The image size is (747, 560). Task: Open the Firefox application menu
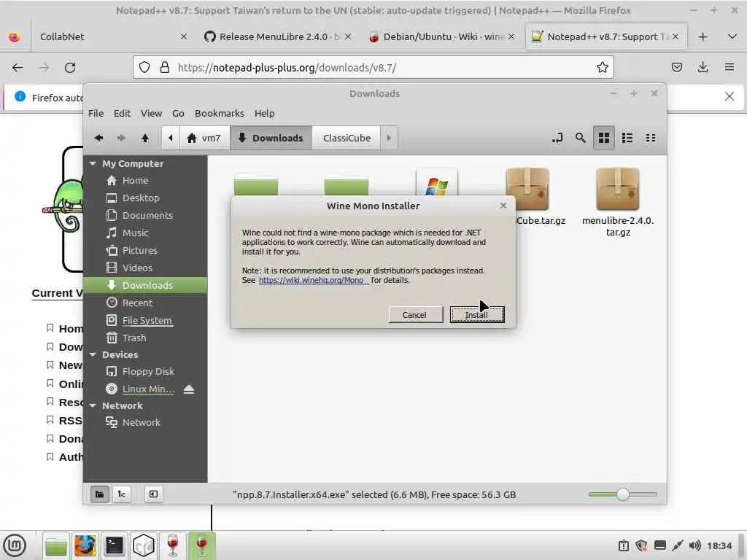click(x=729, y=68)
